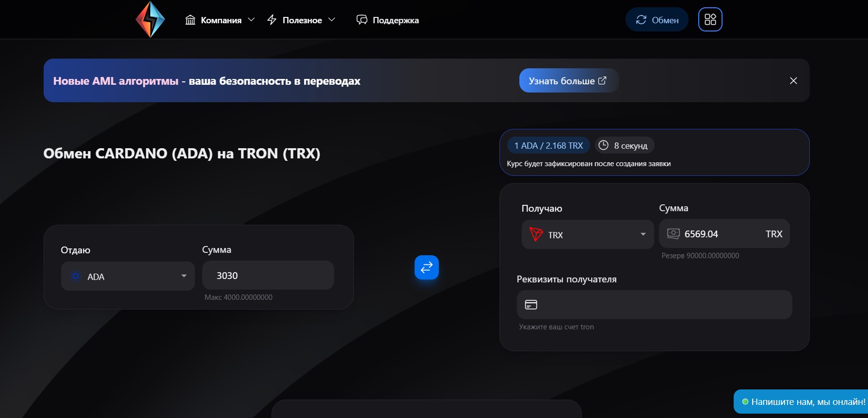Viewport: 868px width, 418px height.
Task: Click the Обмен button in header
Action: (657, 20)
